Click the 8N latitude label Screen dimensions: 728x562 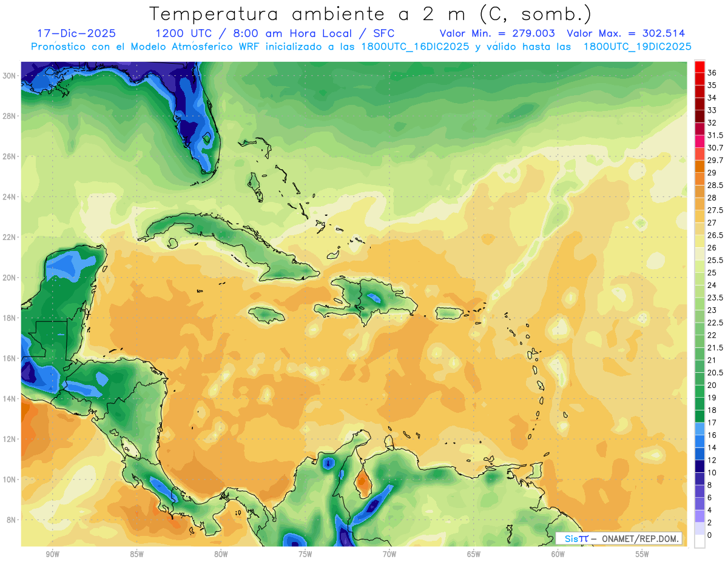[x=12, y=520]
